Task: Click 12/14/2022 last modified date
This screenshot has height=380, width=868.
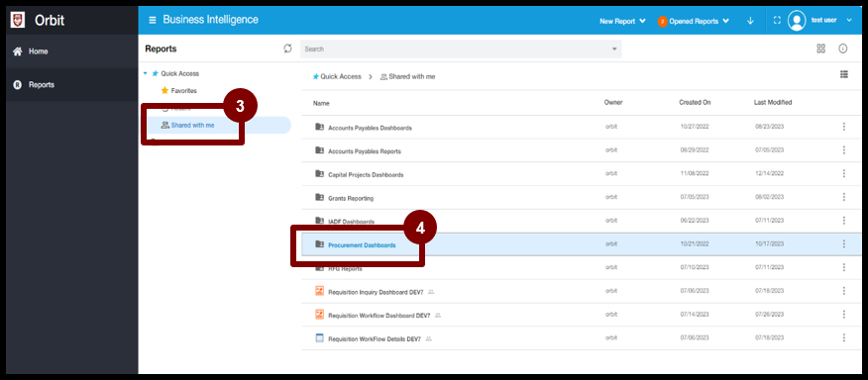Action: coord(770,174)
